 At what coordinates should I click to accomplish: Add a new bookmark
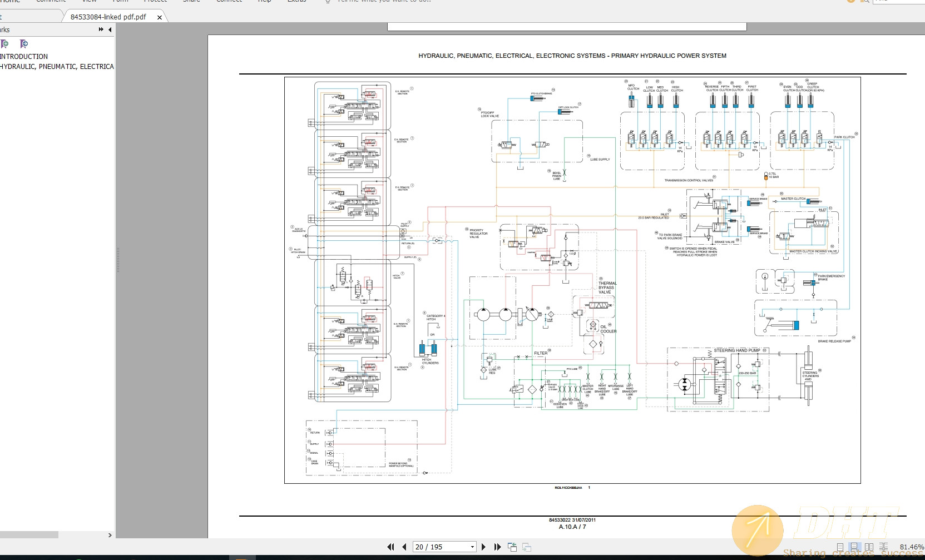5,44
